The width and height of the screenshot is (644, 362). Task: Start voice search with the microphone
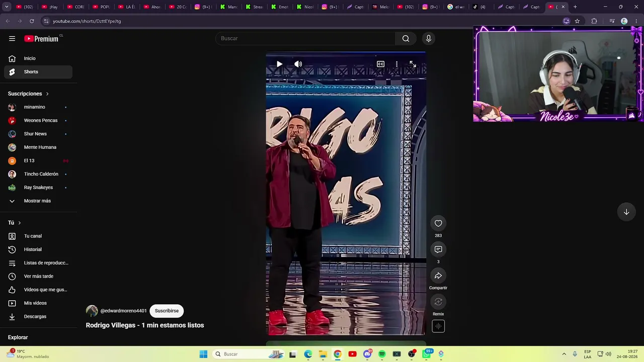[x=429, y=39]
